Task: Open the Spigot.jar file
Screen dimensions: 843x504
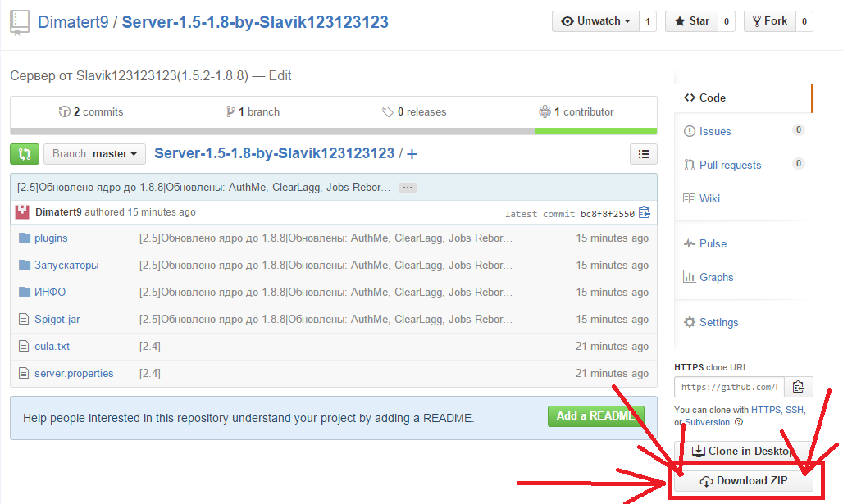Action: pos(57,319)
